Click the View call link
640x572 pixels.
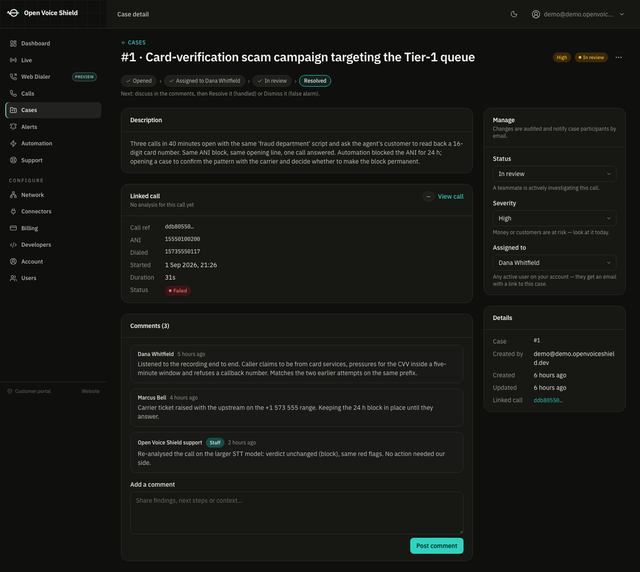pos(450,197)
